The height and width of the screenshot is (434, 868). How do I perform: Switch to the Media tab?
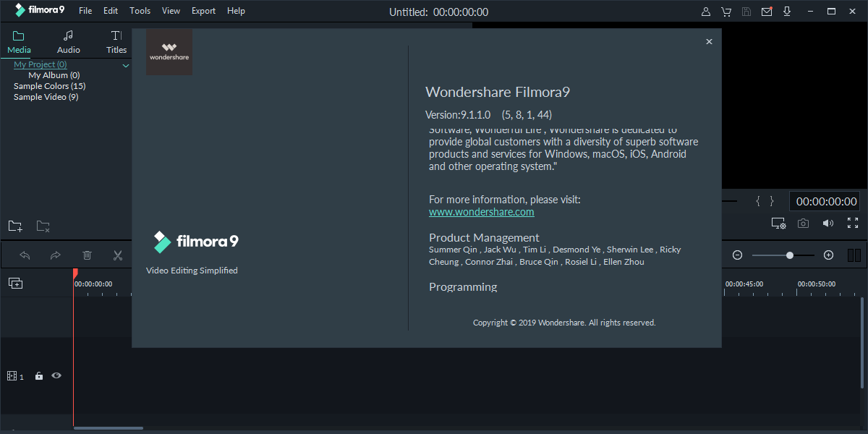[x=19, y=42]
